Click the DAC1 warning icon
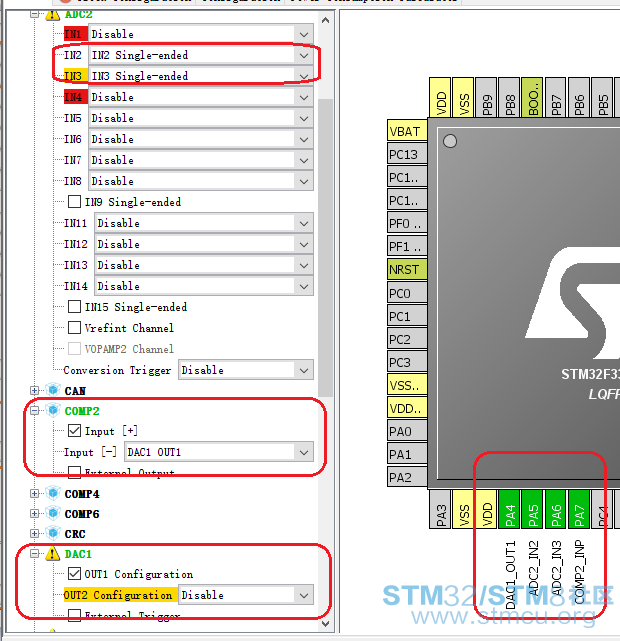620x641 pixels. [52, 554]
